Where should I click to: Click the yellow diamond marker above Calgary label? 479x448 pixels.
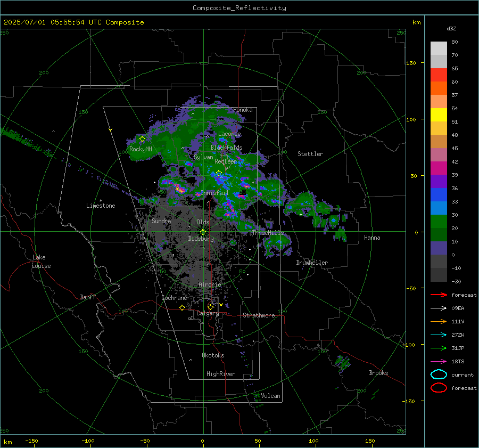[x=210, y=307]
